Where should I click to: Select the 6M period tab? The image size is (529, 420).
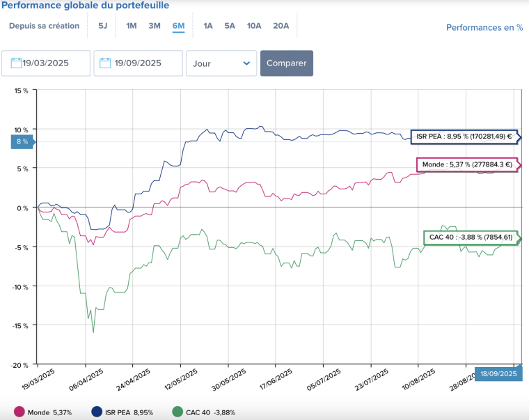point(178,26)
